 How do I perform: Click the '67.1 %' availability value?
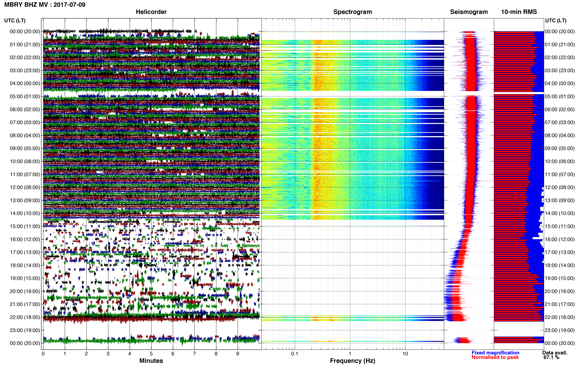(x=551, y=357)
